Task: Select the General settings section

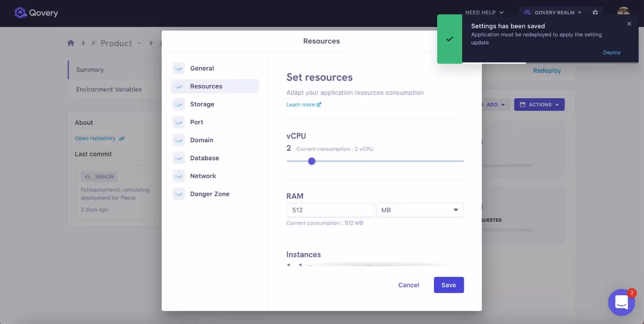Action: tap(215, 68)
